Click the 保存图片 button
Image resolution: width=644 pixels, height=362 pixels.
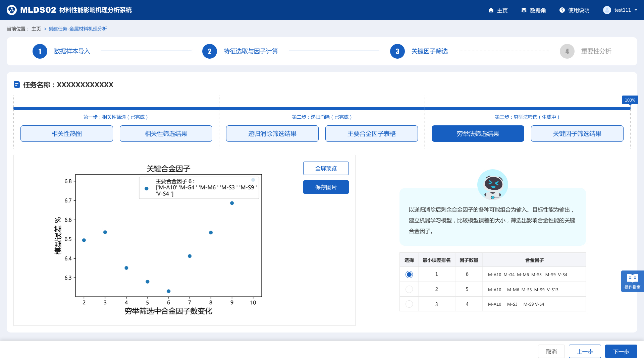pyautogui.click(x=326, y=187)
